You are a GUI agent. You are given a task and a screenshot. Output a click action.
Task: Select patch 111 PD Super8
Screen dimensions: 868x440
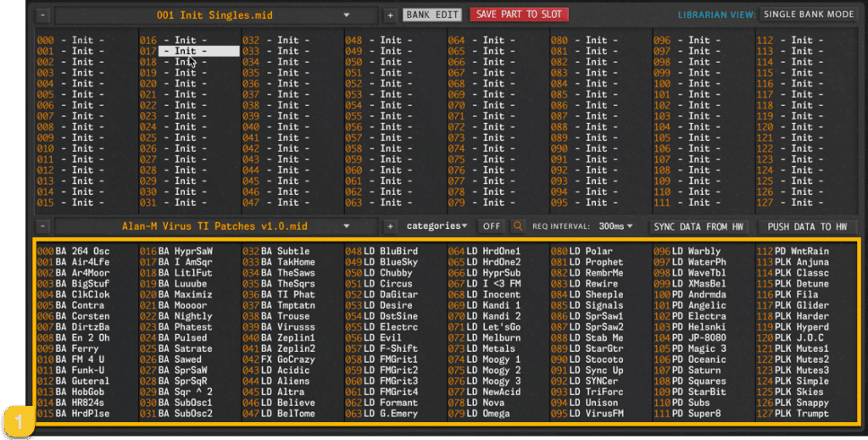point(687,414)
